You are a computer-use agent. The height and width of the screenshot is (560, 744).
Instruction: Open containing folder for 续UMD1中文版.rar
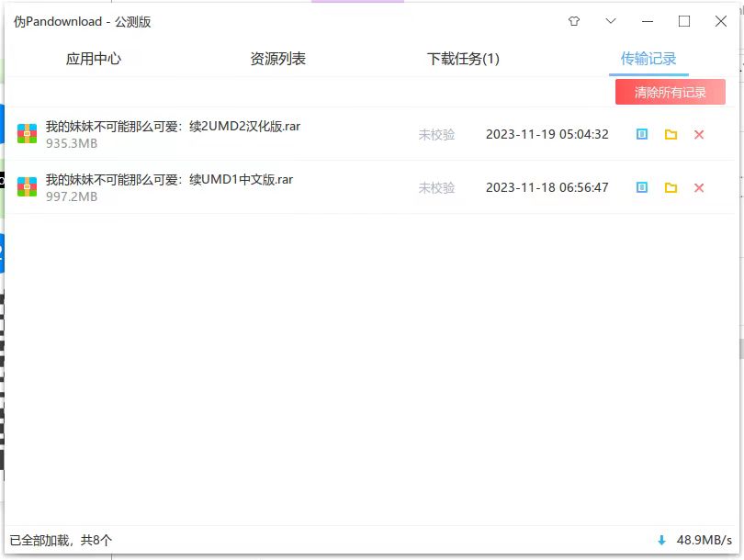[671, 187]
